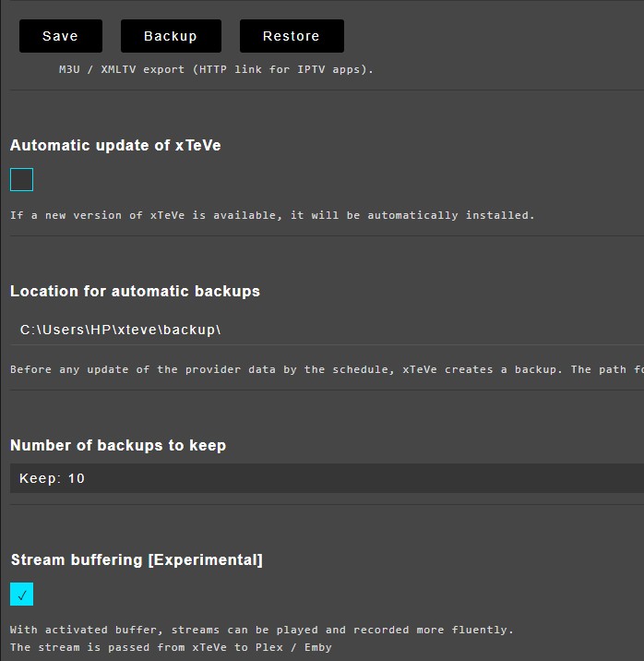Click the Restore button
Screen dimensions: 644x661
click(x=292, y=36)
